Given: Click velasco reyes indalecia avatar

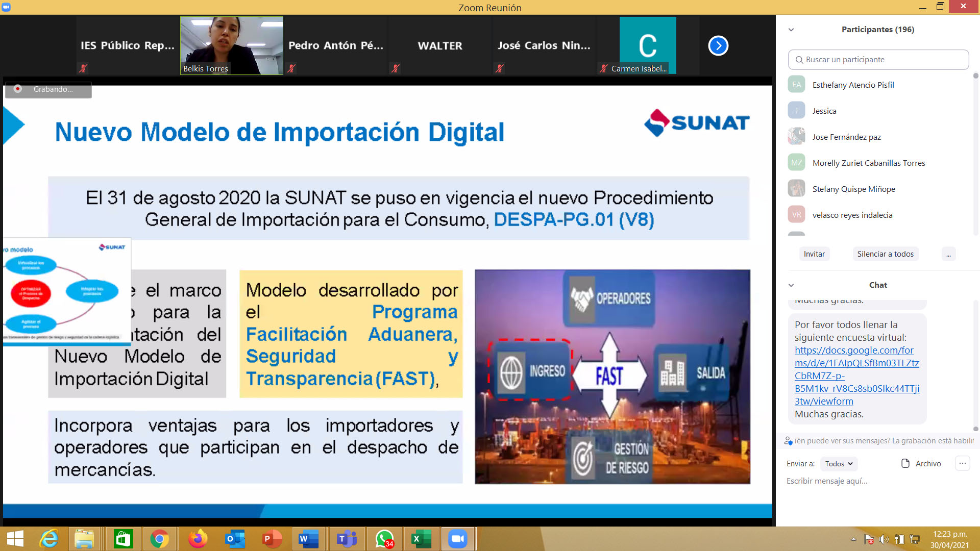Looking at the screenshot, I should [796, 215].
